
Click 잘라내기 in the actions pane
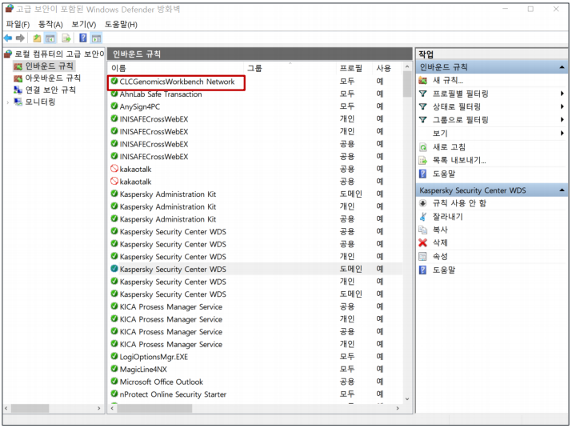coord(448,217)
